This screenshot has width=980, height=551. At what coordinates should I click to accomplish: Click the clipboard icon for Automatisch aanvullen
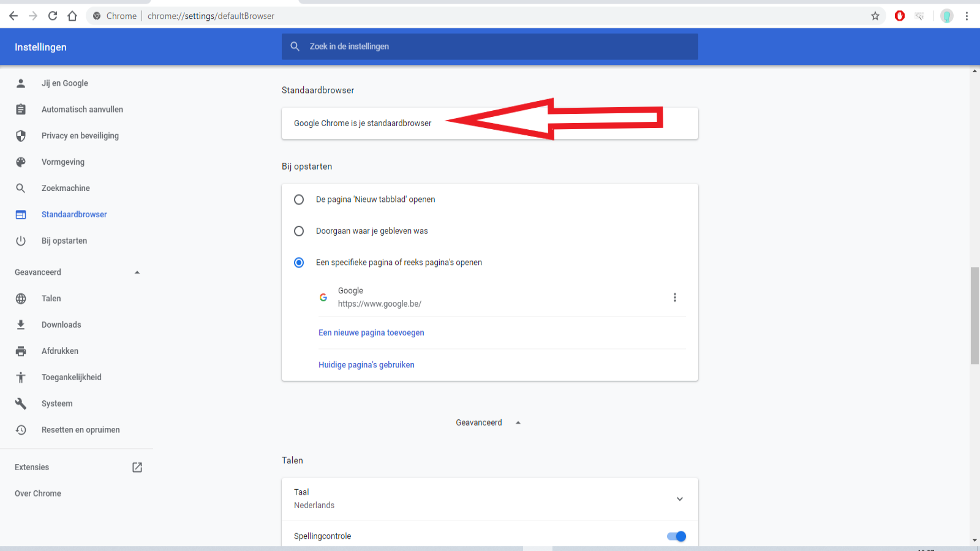(21, 110)
